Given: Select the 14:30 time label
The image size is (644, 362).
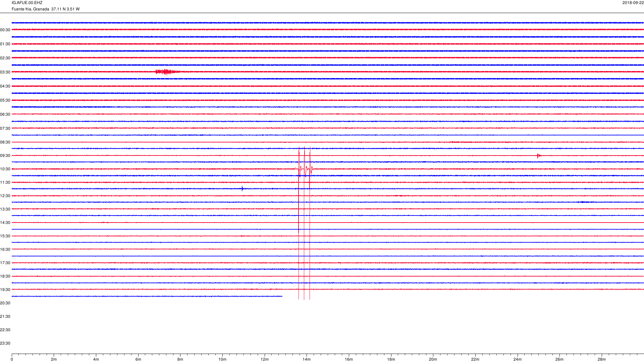Looking at the screenshot, I should 5,223.
